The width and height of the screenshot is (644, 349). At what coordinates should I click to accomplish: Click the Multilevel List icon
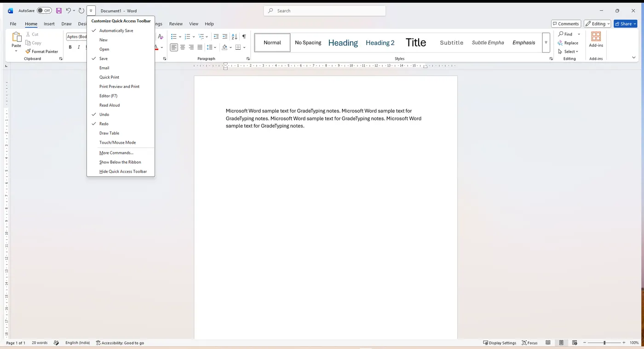point(201,36)
